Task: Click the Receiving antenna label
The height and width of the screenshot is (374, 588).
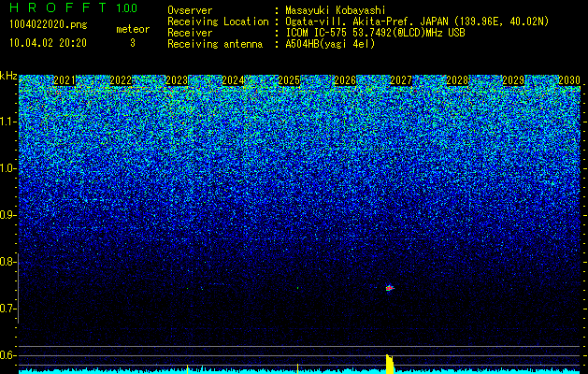Action: click(x=215, y=44)
